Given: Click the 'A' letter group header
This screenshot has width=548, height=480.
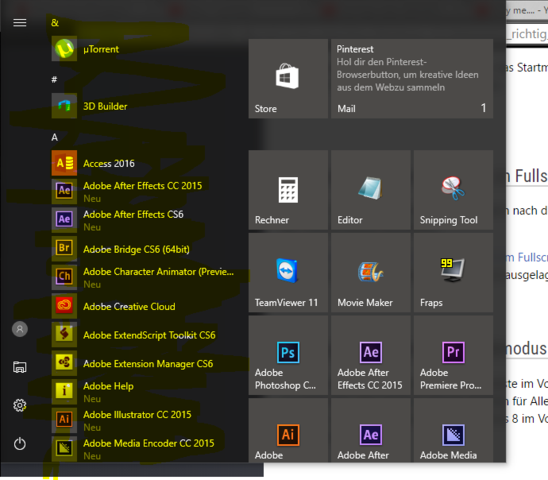Looking at the screenshot, I should [55, 137].
